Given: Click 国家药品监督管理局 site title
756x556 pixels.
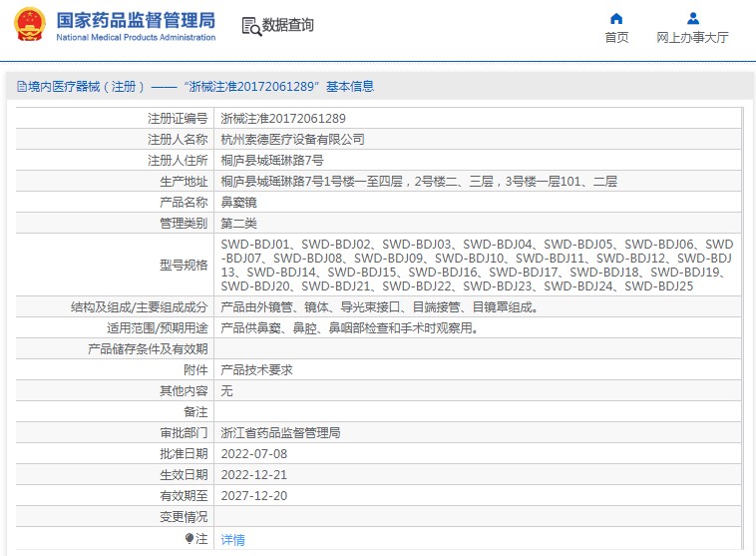Looking at the screenshot, I should [136, 20].
